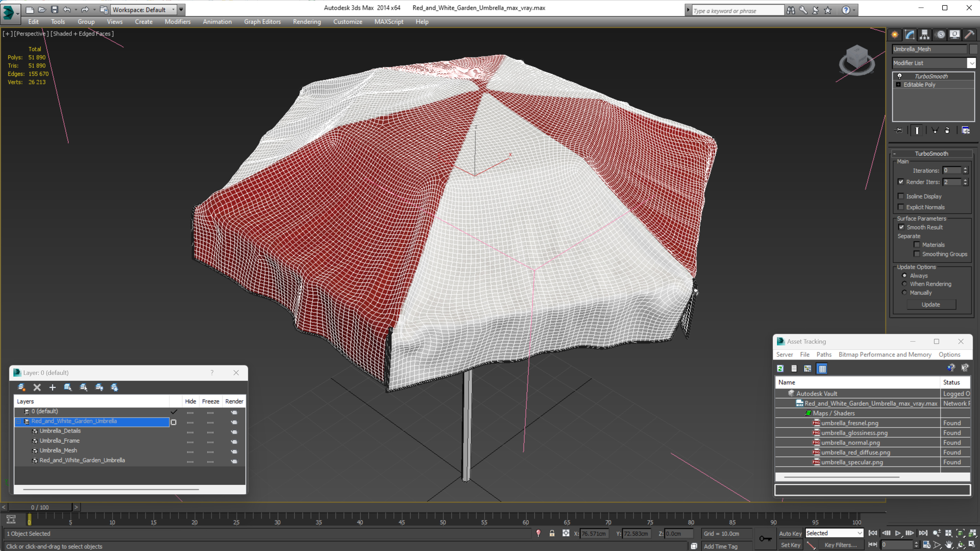
Task: Open the Modify command panel tab
Action: point(910,35)
